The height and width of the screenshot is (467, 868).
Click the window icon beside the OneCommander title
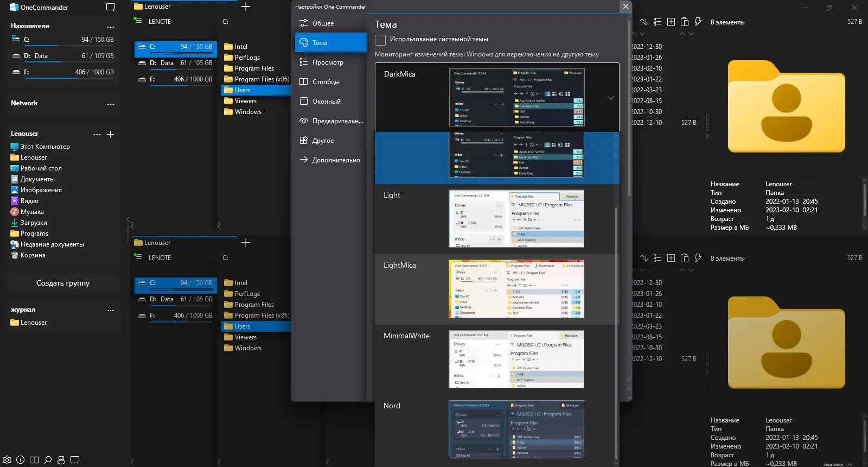coord(111,8)
